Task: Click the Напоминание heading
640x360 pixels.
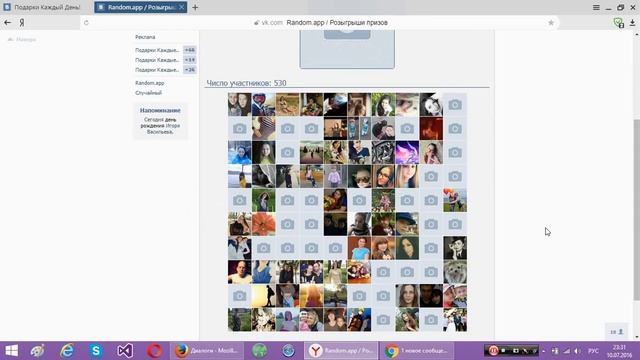Action: pyautogui.click(x=160, y=110)
